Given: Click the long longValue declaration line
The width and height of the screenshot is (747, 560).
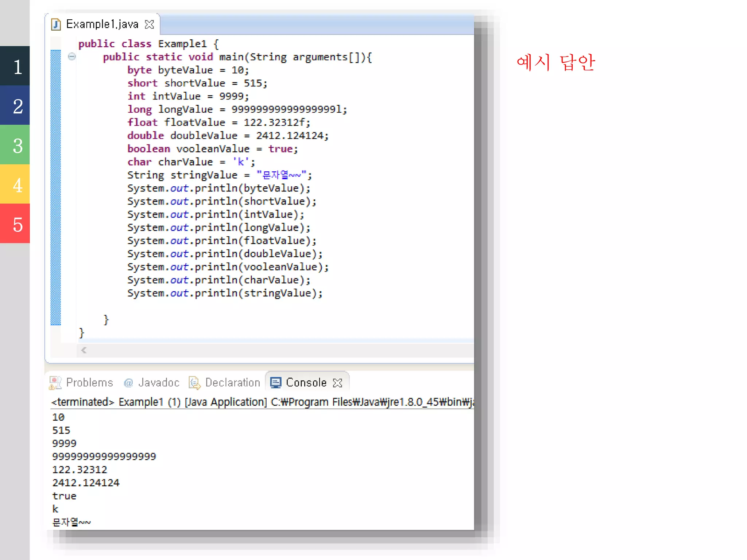Looking at the screenshot, I should click(237, 109).
